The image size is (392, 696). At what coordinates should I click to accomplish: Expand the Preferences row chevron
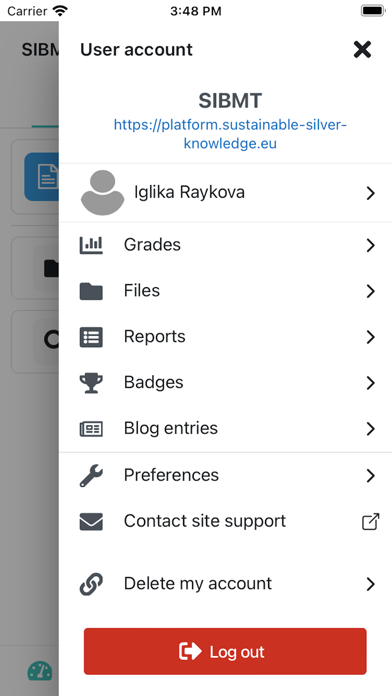coord(371,476)
